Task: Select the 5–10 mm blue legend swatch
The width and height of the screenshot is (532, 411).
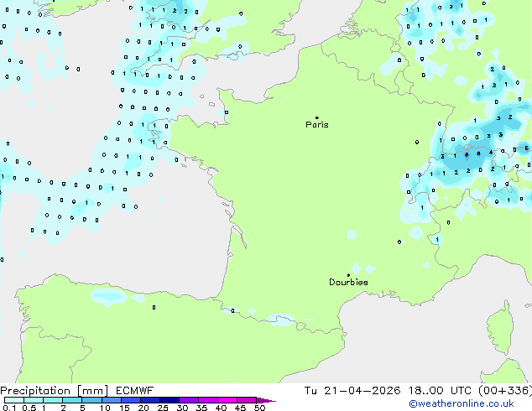Action: point(91,400)
